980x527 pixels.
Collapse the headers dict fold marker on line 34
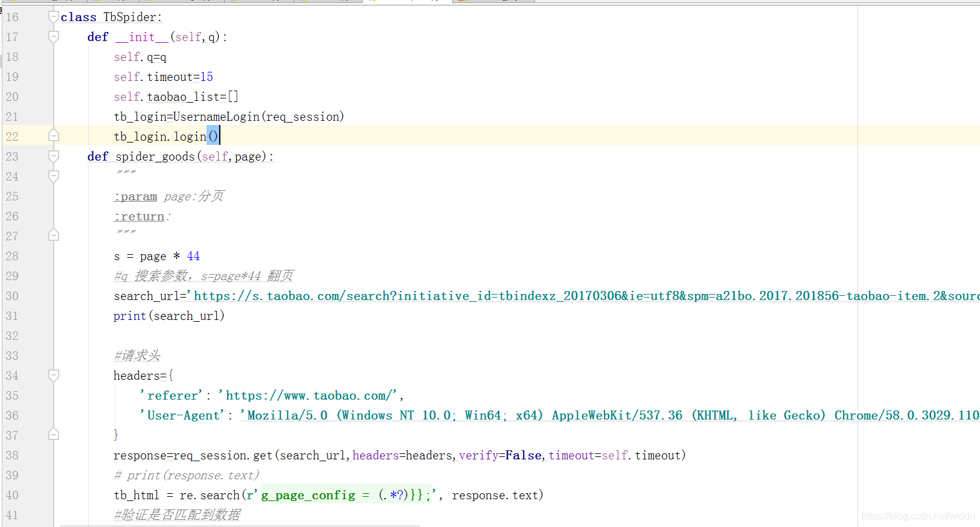[54, 375]
